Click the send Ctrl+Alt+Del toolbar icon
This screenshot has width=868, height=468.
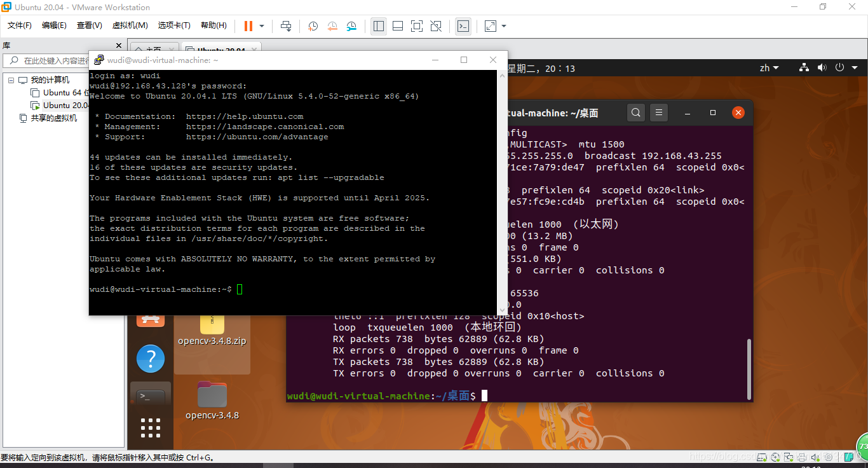click(x=286, y=26)
